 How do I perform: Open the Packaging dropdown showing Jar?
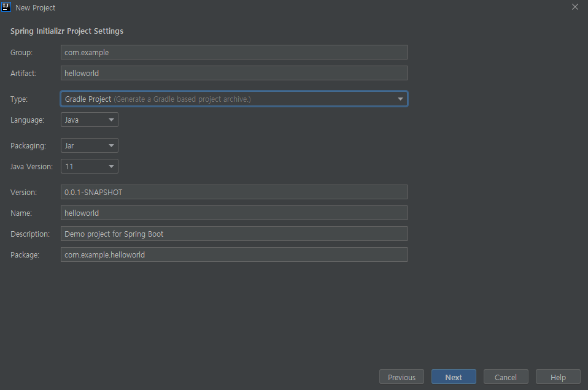click(x=90, y=146)
